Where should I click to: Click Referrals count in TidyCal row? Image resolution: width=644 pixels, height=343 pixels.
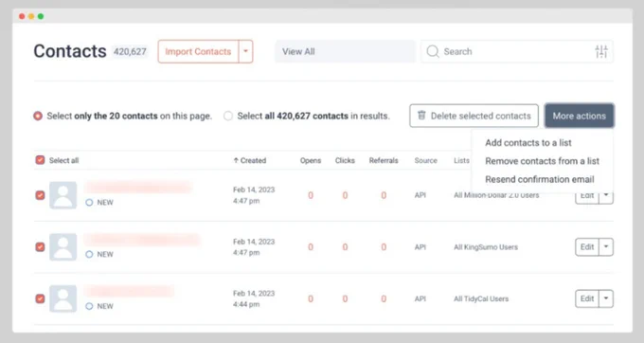pyautogui.click(x=384, y=299)
